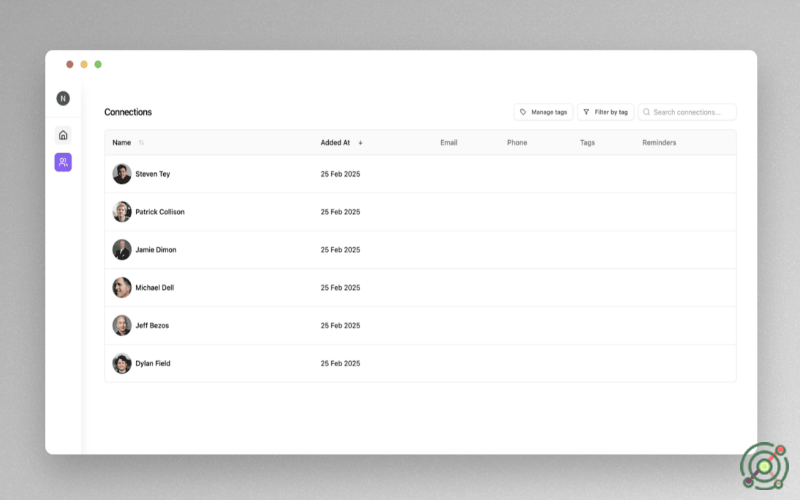Click Dylan Field's profile picture
800x500 pixels.
122,363
